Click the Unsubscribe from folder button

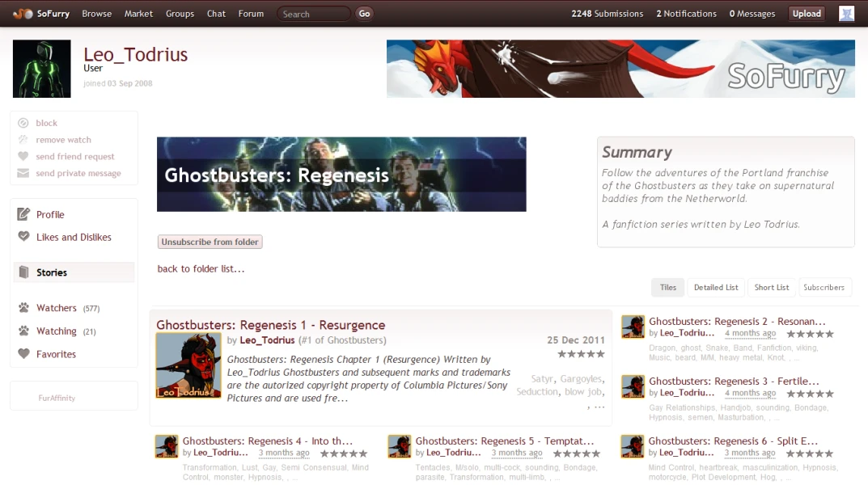[210, 242]
